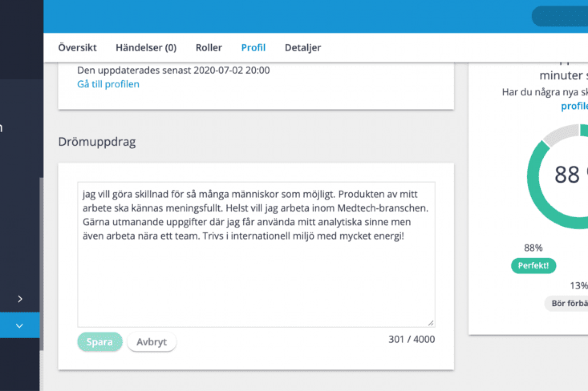The width and height of the screenshot is (588, 391).
Task: Click the gray Bör förbättras badge
Action: tap(568, 304)
